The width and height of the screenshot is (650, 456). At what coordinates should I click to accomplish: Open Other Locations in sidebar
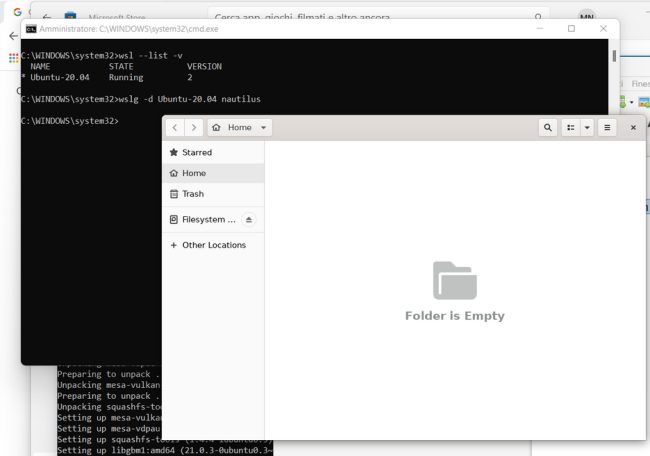[x=213, y=245]
